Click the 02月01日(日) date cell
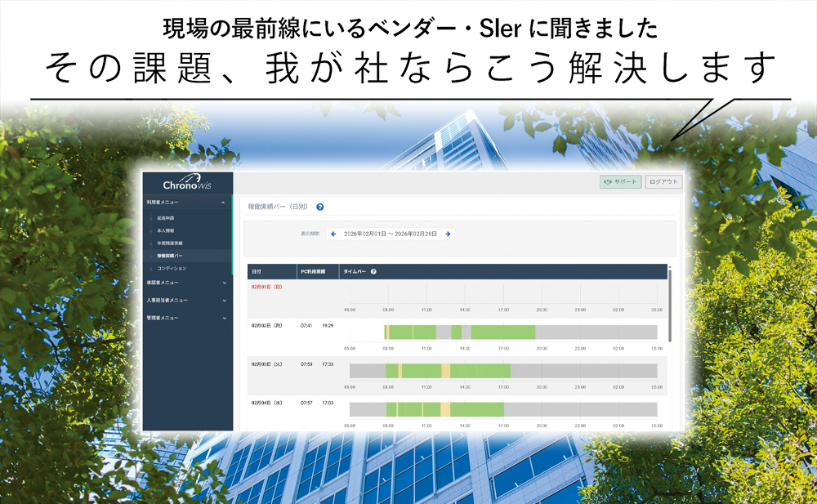The image size is (817, 504). pos(267,288)
